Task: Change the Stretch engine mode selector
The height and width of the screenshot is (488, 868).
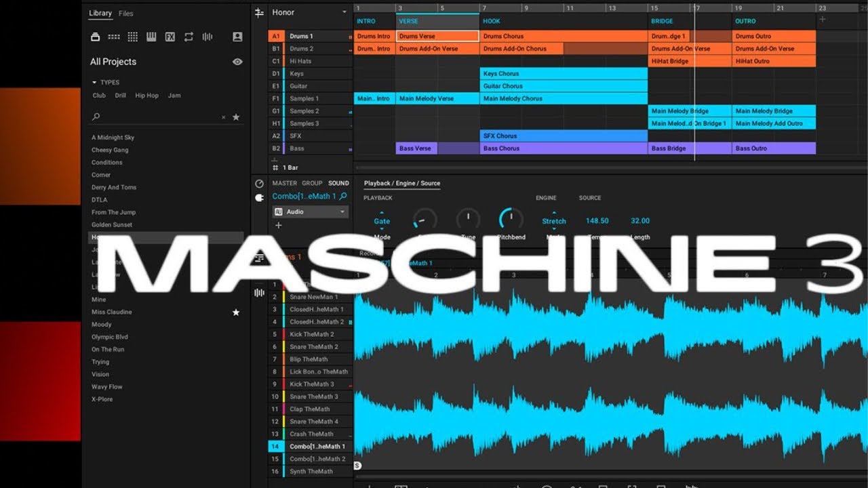Action: point(553,221)
